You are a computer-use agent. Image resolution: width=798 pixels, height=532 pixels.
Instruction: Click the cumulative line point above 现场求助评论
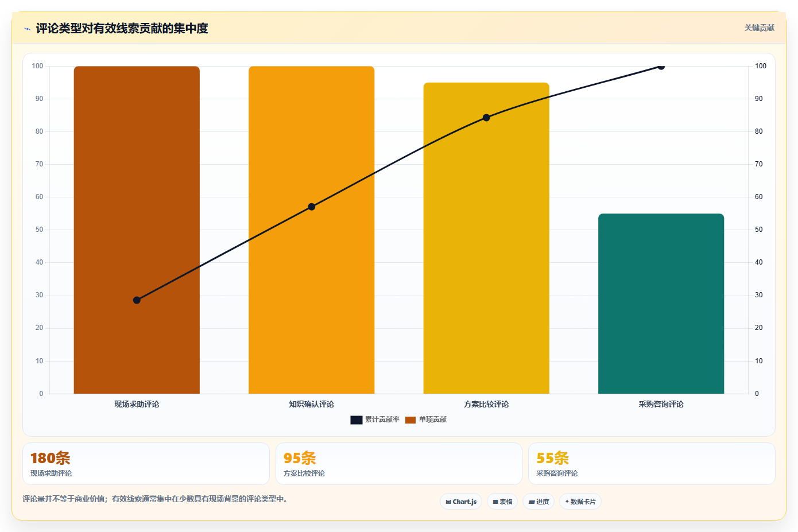point(137,300)
